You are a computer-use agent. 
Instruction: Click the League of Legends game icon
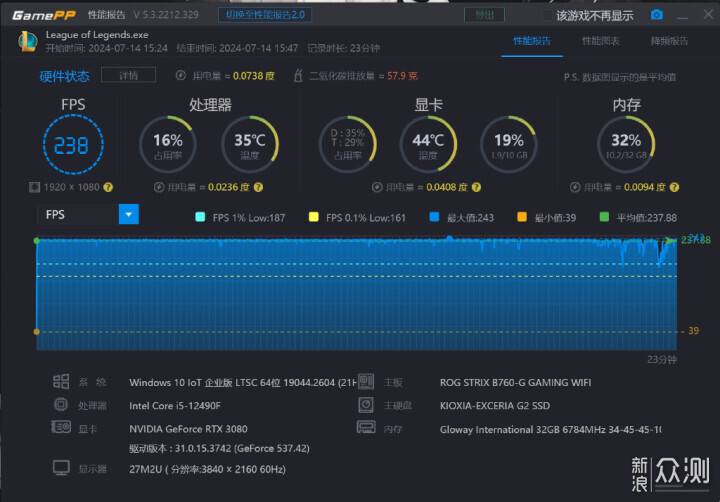[28, 41]
